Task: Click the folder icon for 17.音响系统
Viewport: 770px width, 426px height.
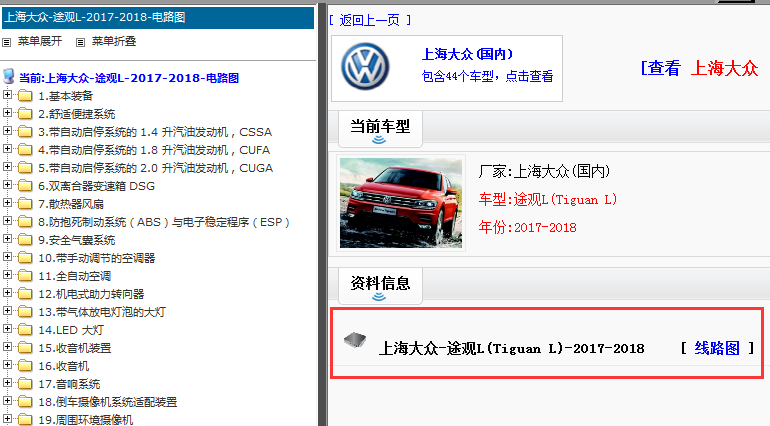Action: pos(25,384)
